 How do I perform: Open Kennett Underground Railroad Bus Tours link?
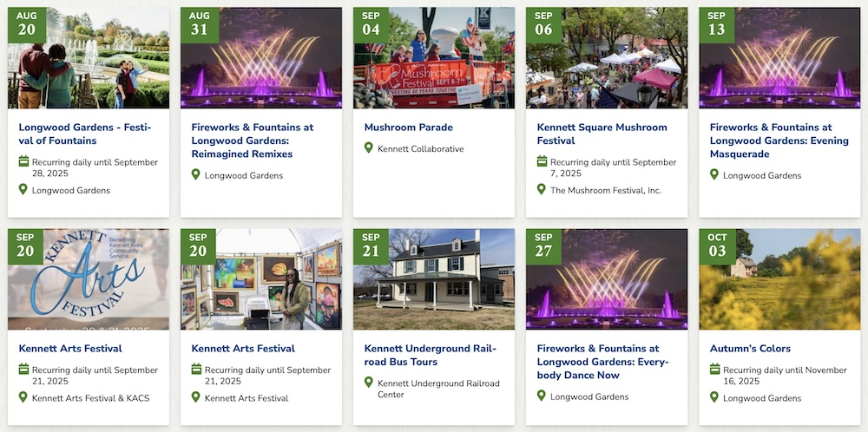click(x=430, y=355)
